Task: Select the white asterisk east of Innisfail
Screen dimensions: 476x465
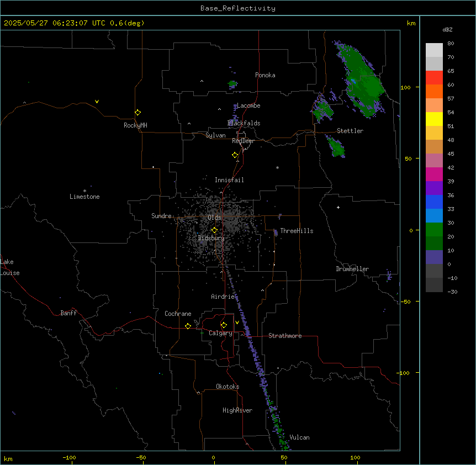Action: (x=277, y=167)
